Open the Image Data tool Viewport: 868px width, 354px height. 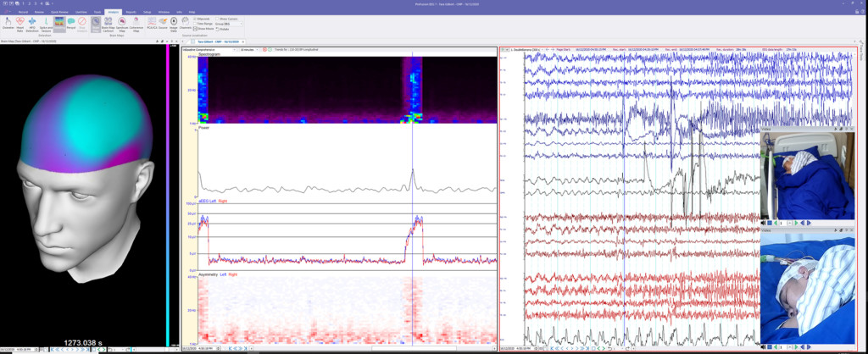pyautogui.click(x=173, y=23)
